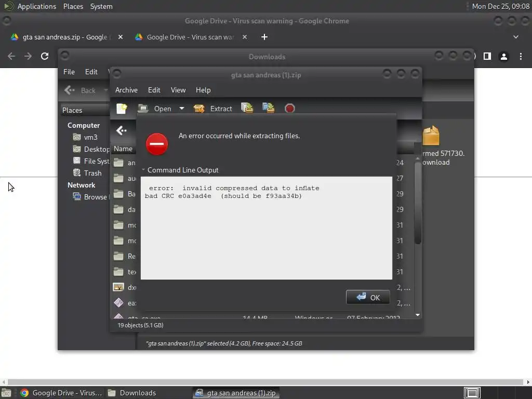The height and width of the screenshot is (399, 532).
Task: Open the Places sidebar selector
Action: tap(85, 110)
